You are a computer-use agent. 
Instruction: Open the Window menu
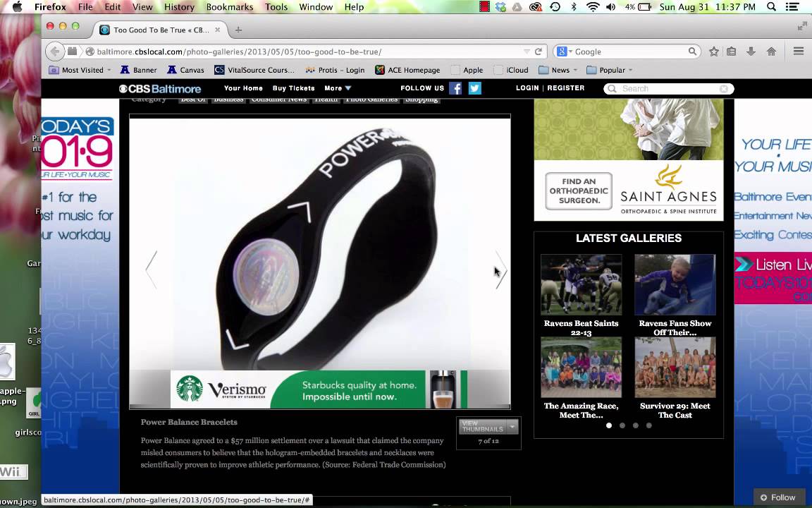[x=315, y=7]
